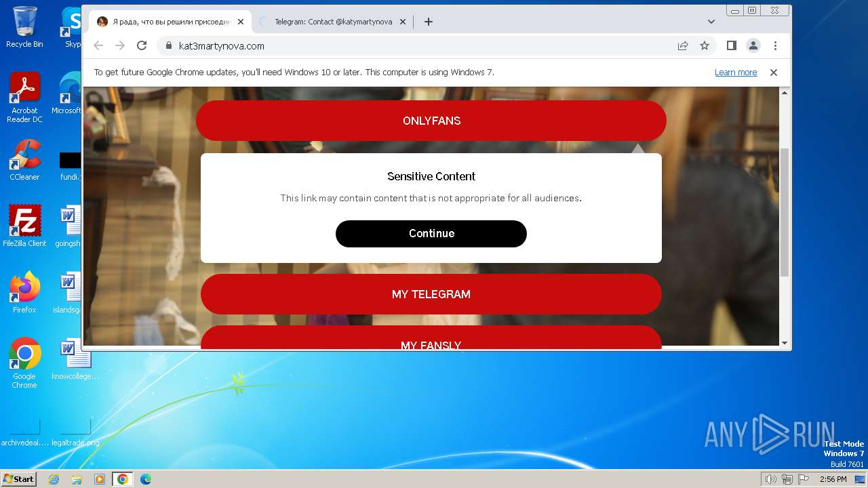Open the MY TELEGRAM red button
Screen dimensions: 868x488
click(x=431, y=294)
